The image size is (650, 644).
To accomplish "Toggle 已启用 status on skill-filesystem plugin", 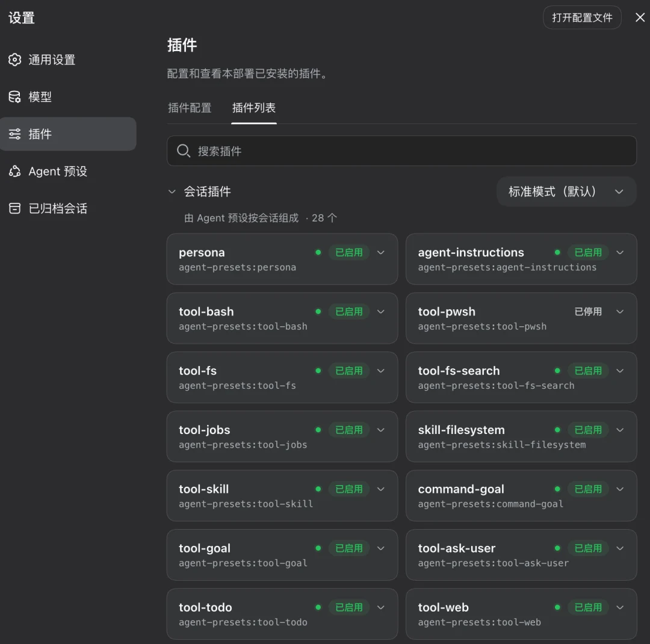I will click(588, 430).
